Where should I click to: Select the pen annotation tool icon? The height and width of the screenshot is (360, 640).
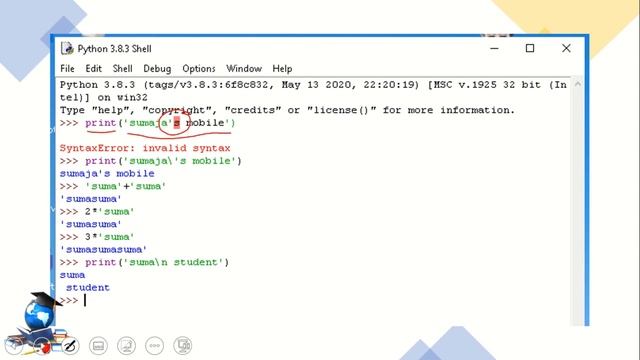70,346
